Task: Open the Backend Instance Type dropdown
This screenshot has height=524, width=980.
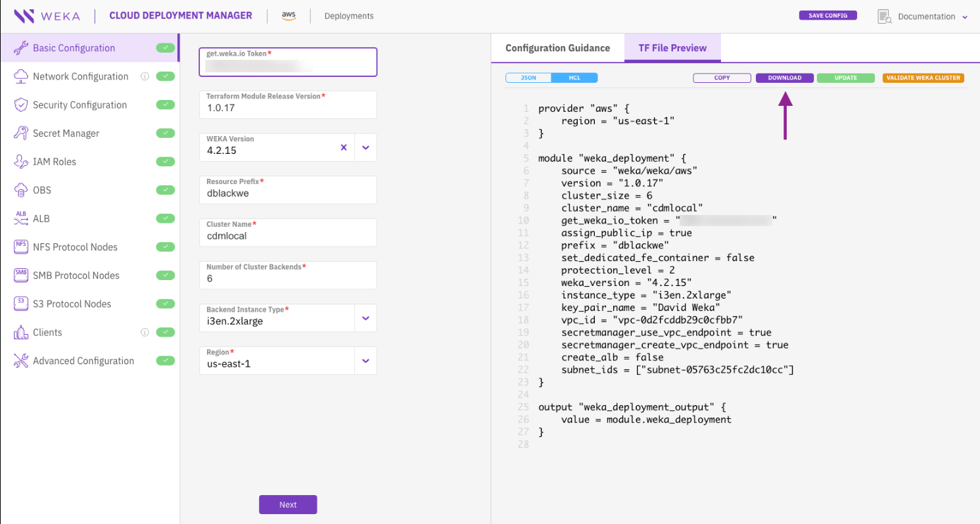Action: coord(365,318)
